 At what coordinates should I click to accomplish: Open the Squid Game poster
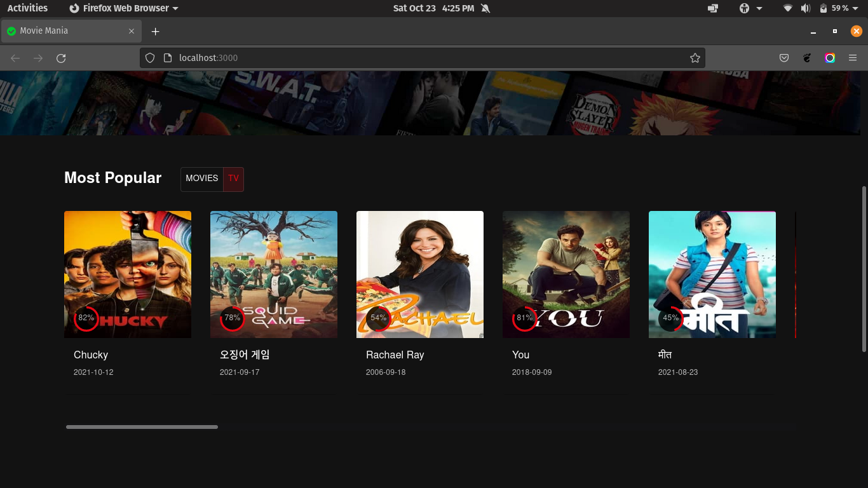coord(274,274)
